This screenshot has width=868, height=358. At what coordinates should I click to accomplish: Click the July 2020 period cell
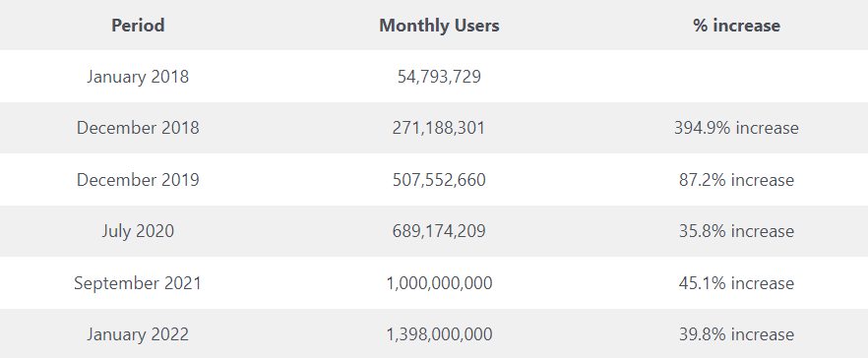[138, 231]
